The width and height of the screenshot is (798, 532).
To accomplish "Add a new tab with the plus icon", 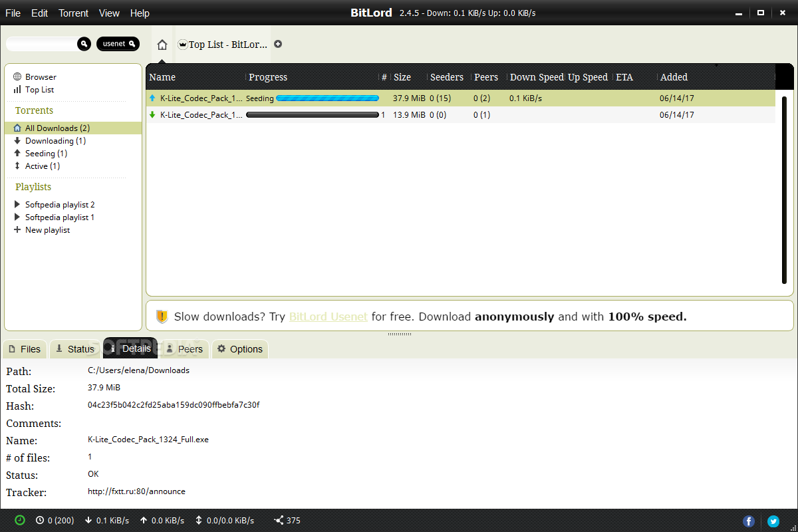I will pos(278,44).
